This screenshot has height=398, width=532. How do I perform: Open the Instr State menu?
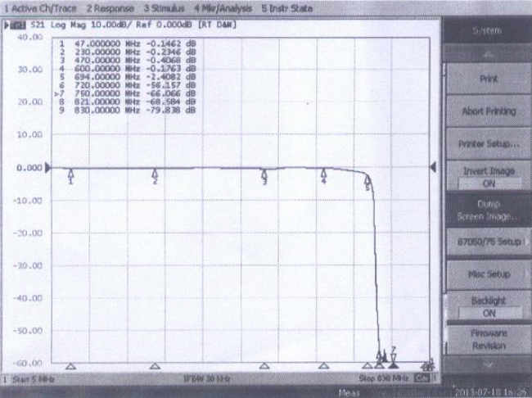click(x=287, y=8)
